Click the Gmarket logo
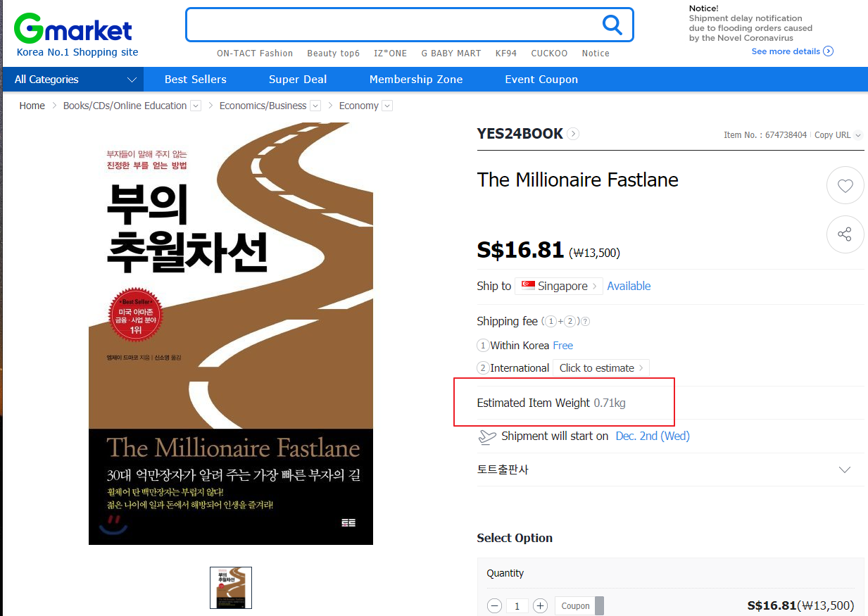The height and width of the screenshot is (616, 868). pyautogui.click(x=73, y=29)
